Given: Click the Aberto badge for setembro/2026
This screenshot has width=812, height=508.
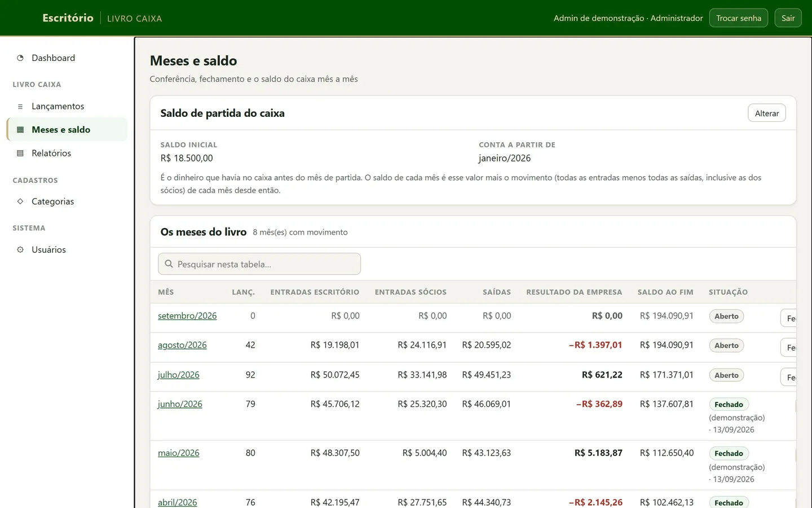Looking at the screenshot, I should pyautogui.click(x=726, y=316).
